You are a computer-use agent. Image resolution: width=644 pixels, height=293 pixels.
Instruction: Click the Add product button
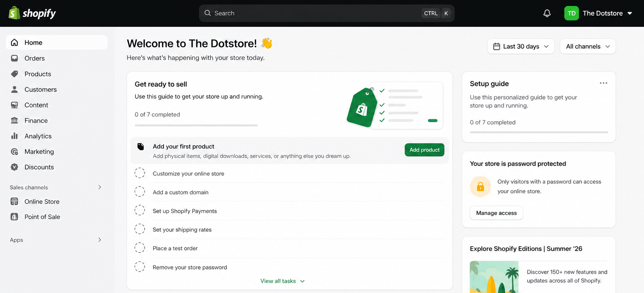pos(424,150)
